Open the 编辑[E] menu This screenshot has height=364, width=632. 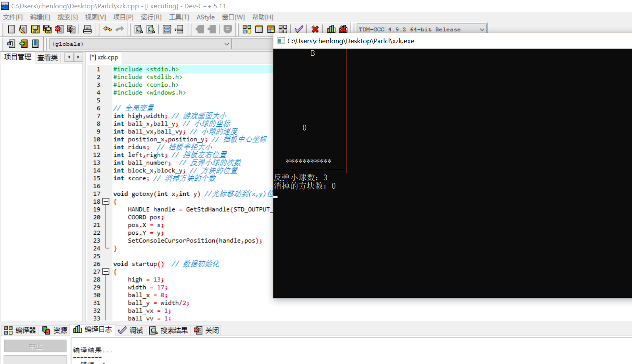tap(40, 17)
